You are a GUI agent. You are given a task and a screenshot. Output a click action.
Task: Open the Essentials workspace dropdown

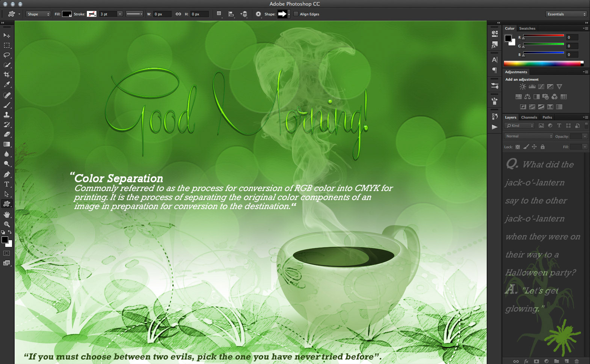(x=566, y=14)
